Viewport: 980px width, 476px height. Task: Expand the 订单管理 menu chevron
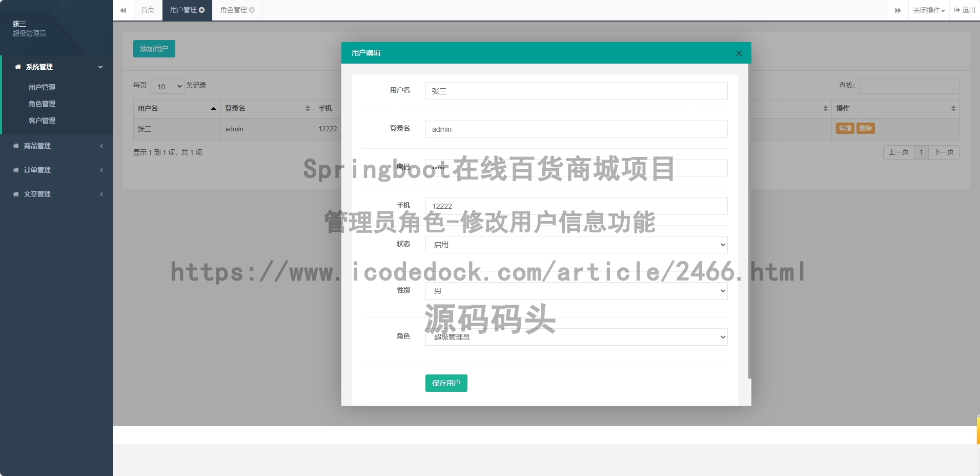coord(101,170)
